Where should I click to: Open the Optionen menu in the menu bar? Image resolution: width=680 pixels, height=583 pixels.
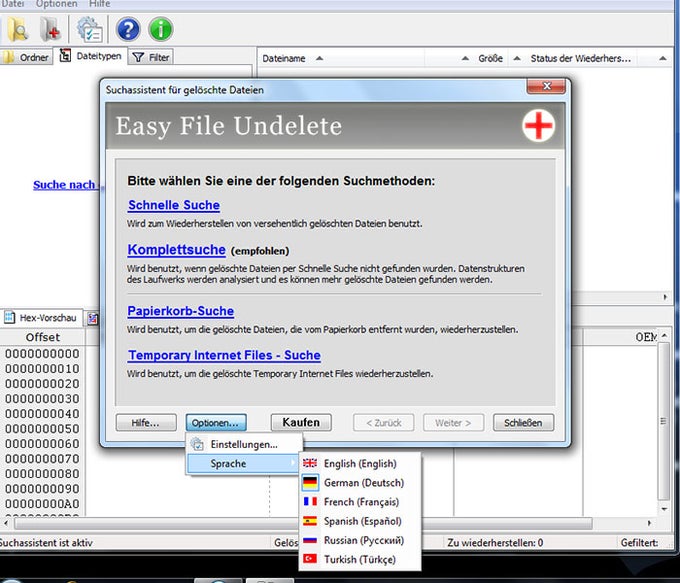(x=56, y=4)
